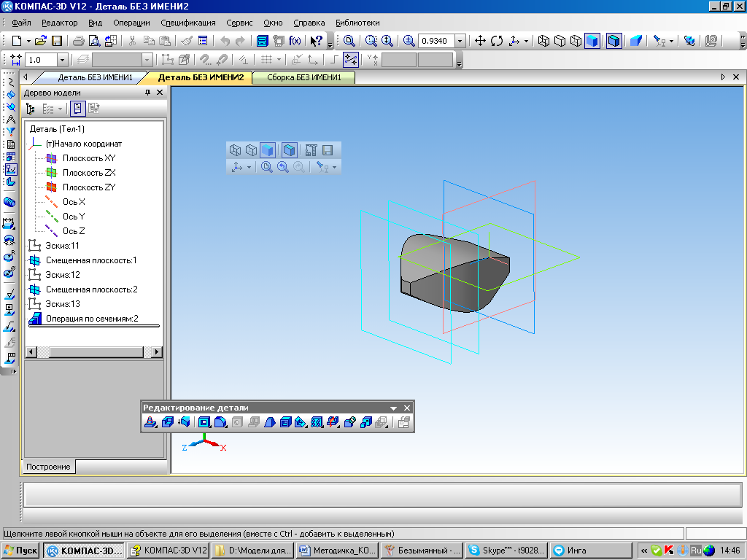Viewport: 747px width, 560px height.
Task: Click the floppy save icon in floating view toolbar
Action: click(x=328, y=150)
